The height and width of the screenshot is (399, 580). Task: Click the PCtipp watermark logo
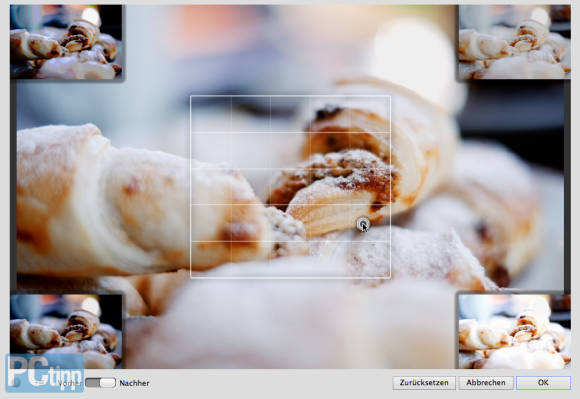[x=45, y=372]
